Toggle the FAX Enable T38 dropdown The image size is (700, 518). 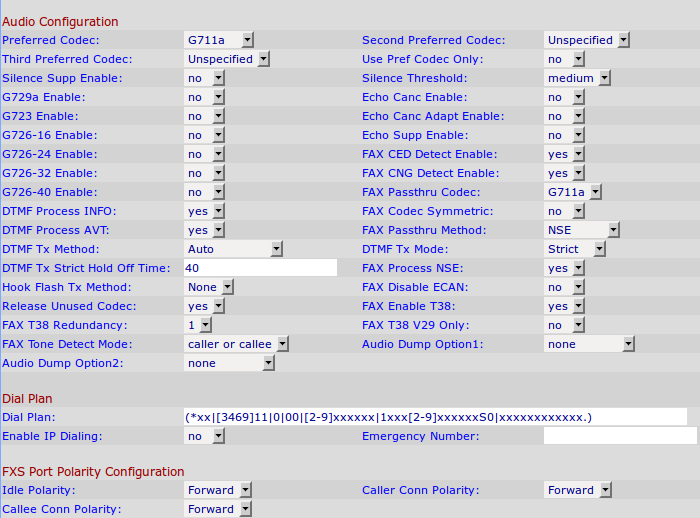tap(564, 306)
